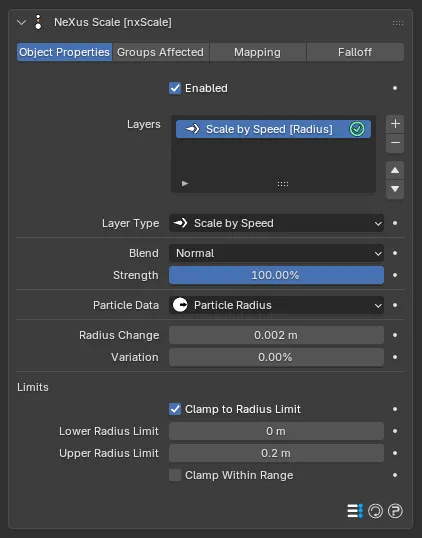Screen dimensions: 422x538
Task: Click the arrow icon on Scale by Speed layer row
Action: tap(192, 129)
